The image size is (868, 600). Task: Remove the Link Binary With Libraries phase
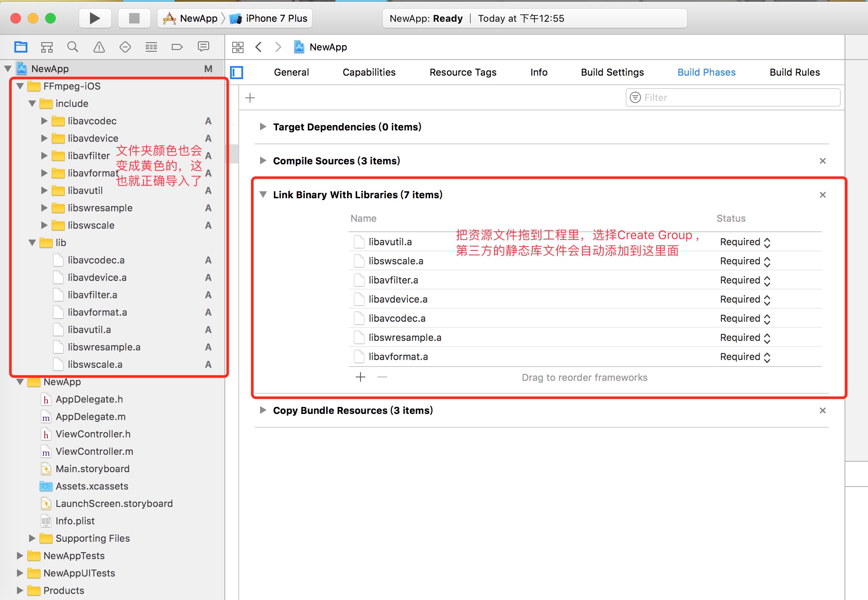tap(822, 195)
